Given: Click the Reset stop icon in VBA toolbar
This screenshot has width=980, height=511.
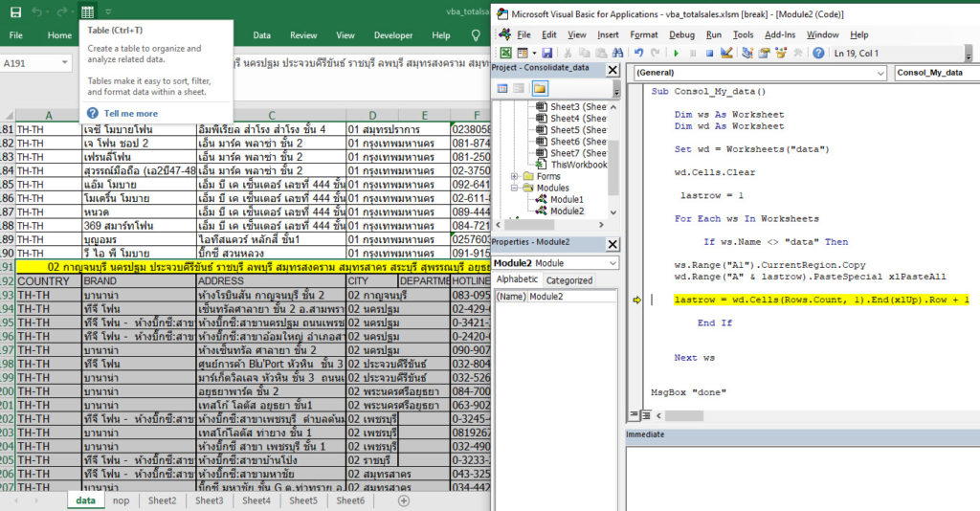Looking at the screenshot, I should click(x=709, y=53).
